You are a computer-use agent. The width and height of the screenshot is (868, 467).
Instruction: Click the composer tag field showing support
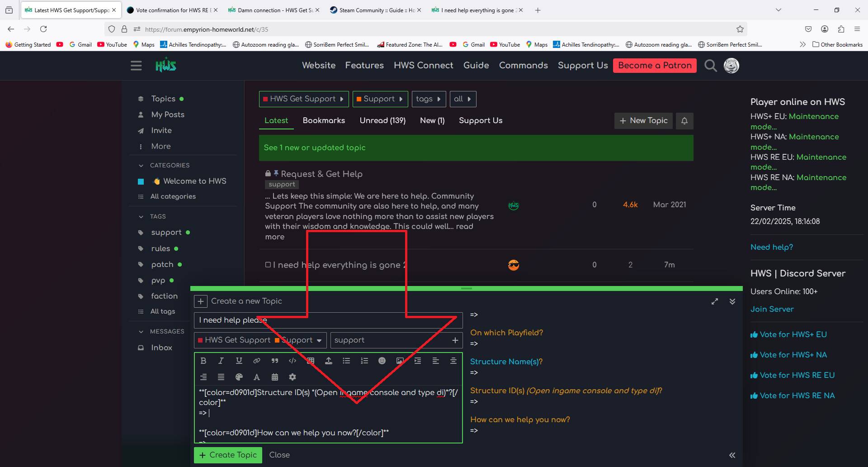[x=396, y=340]
